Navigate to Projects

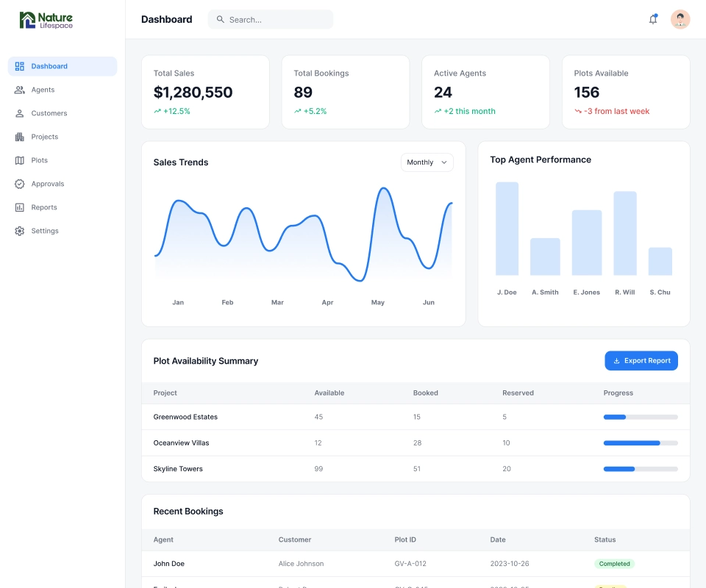[x=63, y=137]
